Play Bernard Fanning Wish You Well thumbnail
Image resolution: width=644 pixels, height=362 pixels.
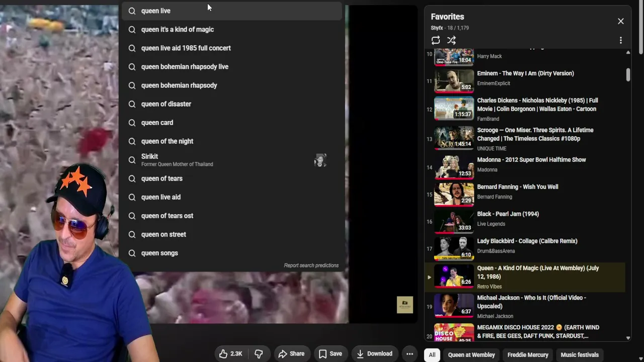tap(454, 195)
